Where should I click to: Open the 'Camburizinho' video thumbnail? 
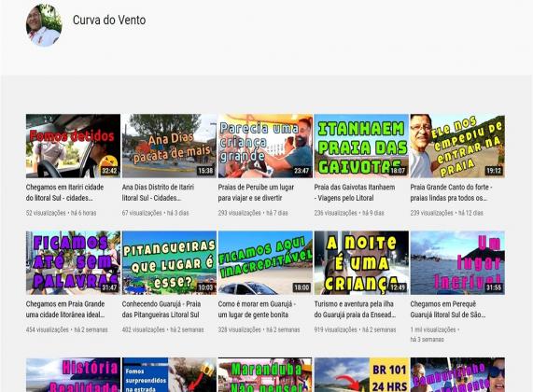457,374
